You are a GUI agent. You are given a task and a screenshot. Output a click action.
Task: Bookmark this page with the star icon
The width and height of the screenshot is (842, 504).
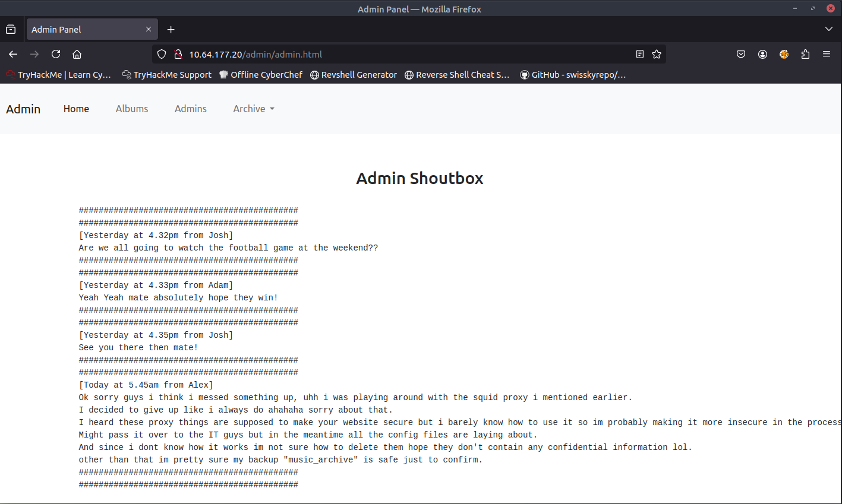[657, 54]
